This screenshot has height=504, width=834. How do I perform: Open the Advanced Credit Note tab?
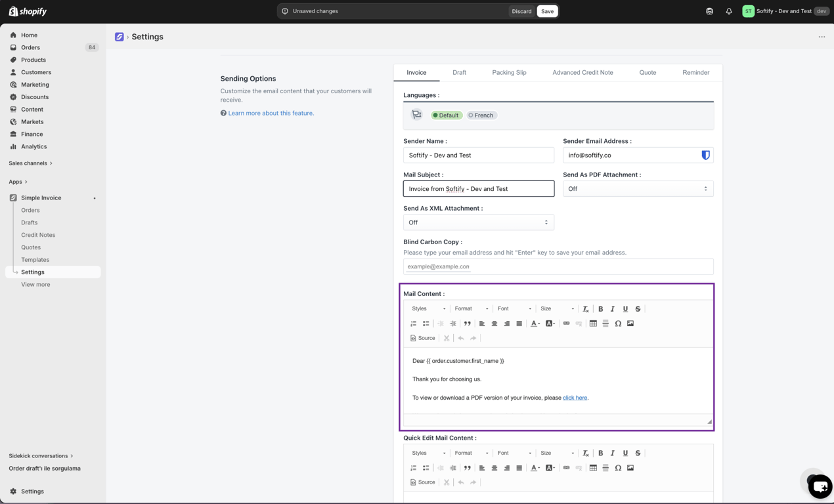[x=582, y=72]
